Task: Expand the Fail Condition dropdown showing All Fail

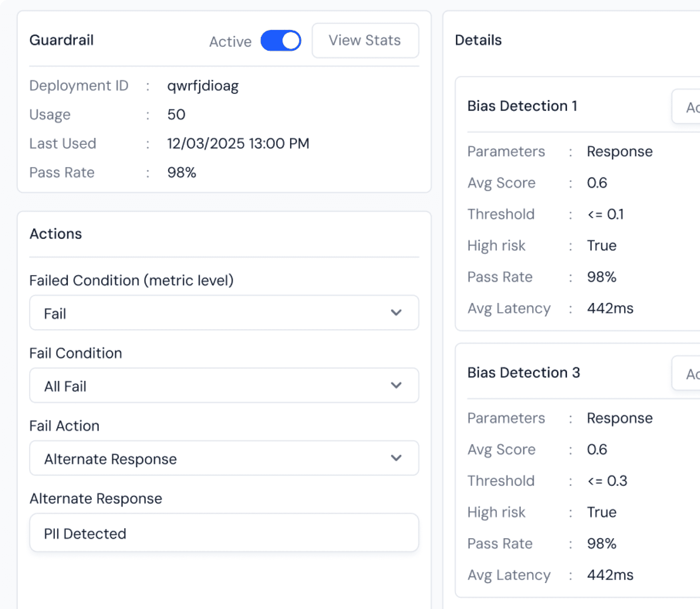Action: pos(224,386)
